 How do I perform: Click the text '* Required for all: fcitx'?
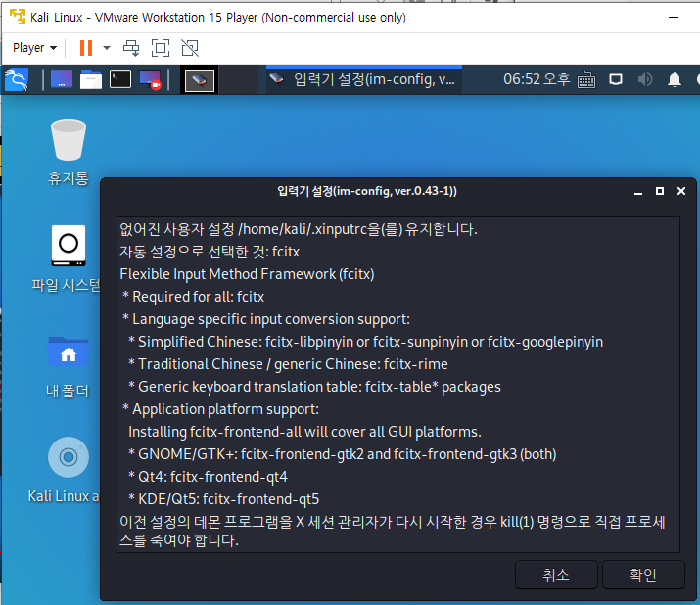pos(193,297)
